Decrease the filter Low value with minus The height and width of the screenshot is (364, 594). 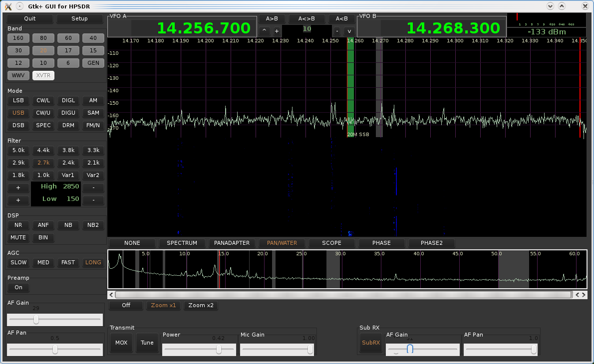click(93, 200)
